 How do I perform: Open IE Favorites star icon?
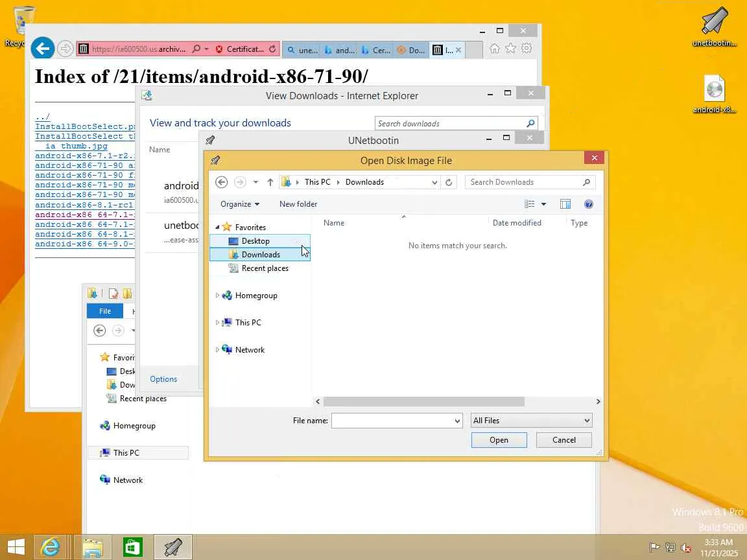click(510, 49)
